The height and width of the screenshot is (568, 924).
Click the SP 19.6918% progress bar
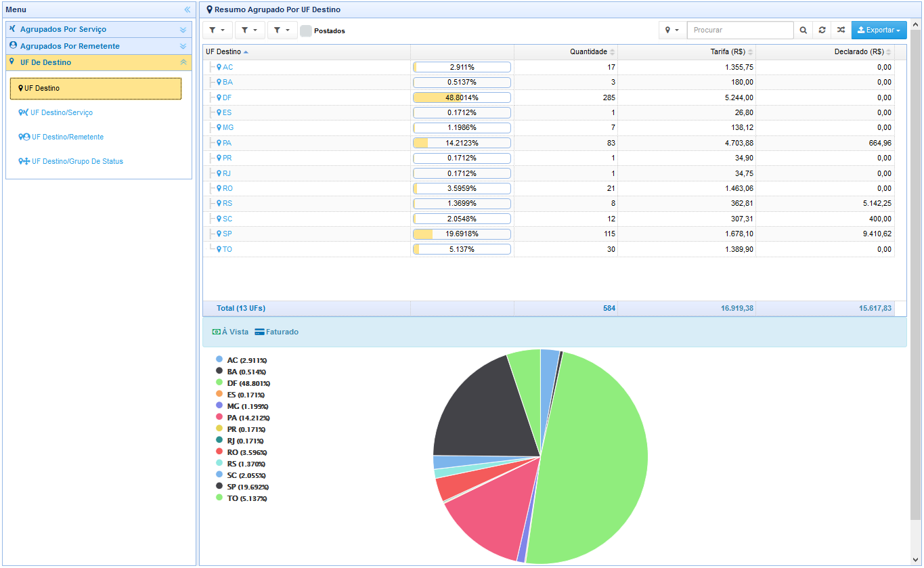tap(462, 234)
